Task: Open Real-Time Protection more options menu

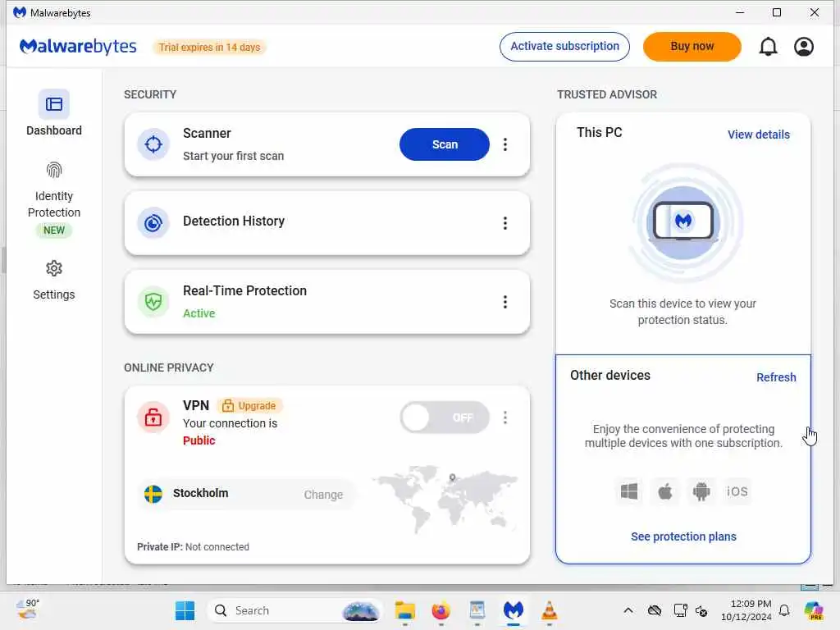Action: click(x=505, y=302)
